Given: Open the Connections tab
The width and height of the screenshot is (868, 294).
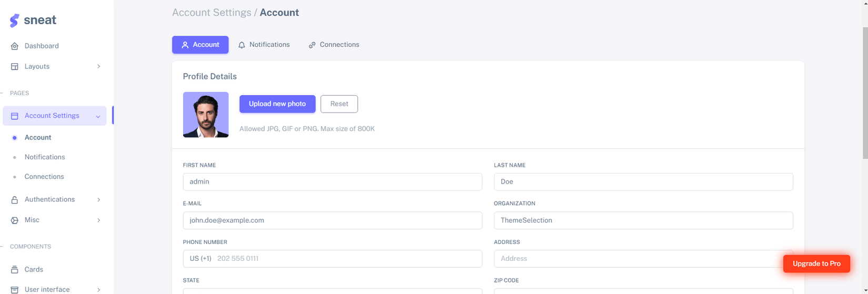Looking at the screenshot, I should point(334,45).
